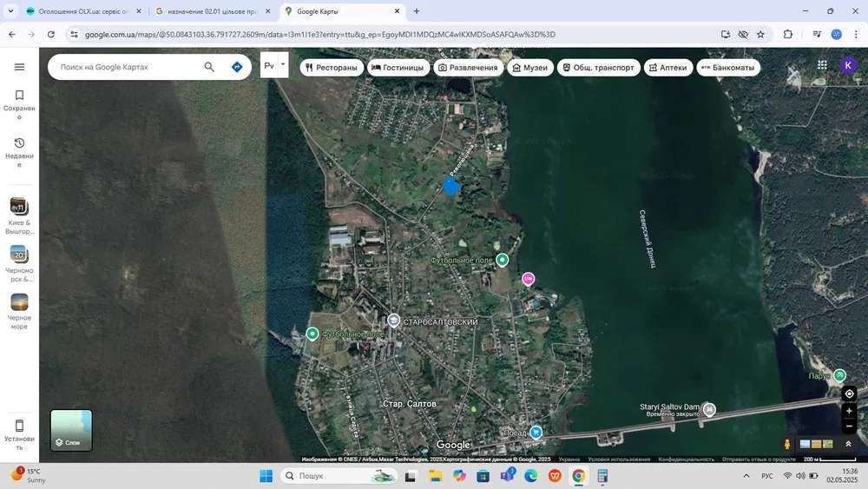This screenshot has width=868, height=489.
Task: Open the Google Maps hamburger menu
Action: pos(19,67)
